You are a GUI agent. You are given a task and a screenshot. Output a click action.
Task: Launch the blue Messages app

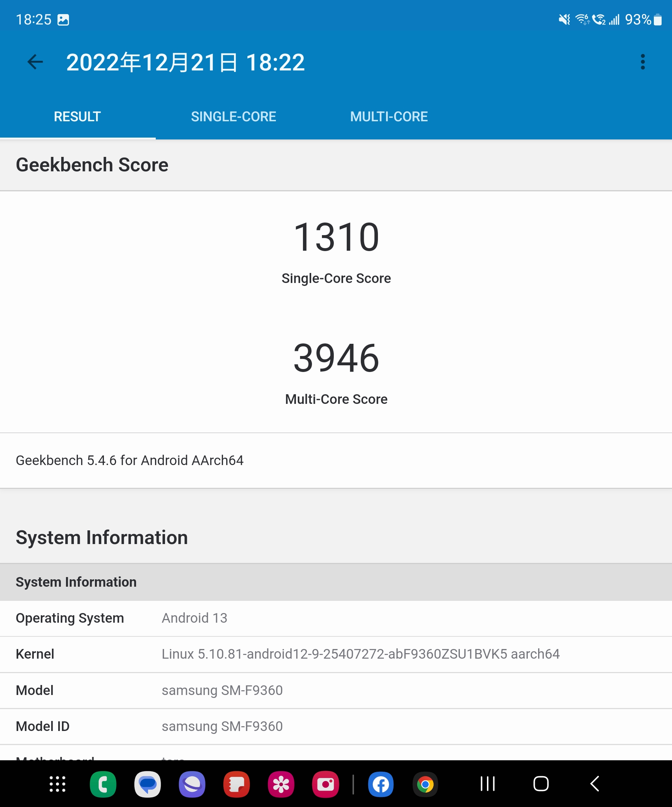click(148, 784)
